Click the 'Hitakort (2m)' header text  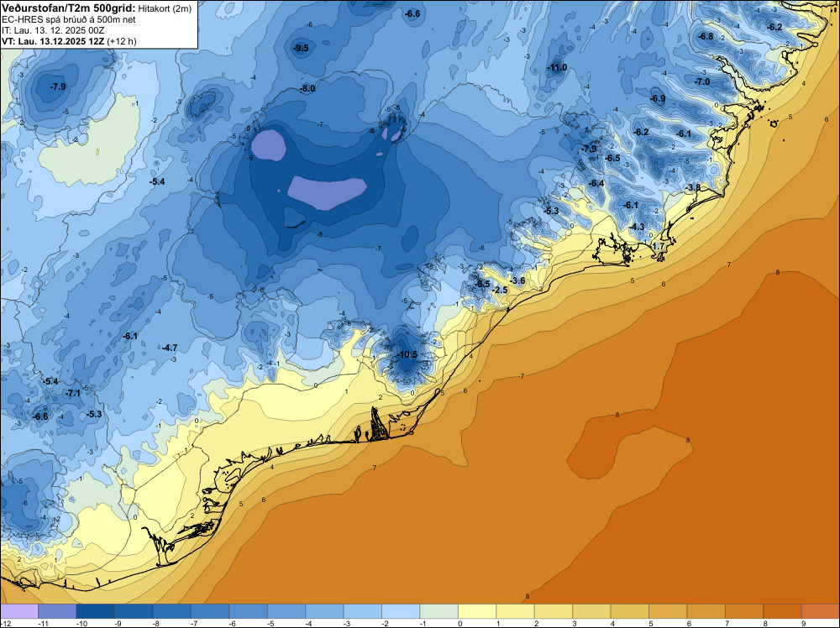pyautogui.click(x=165, y=8)
